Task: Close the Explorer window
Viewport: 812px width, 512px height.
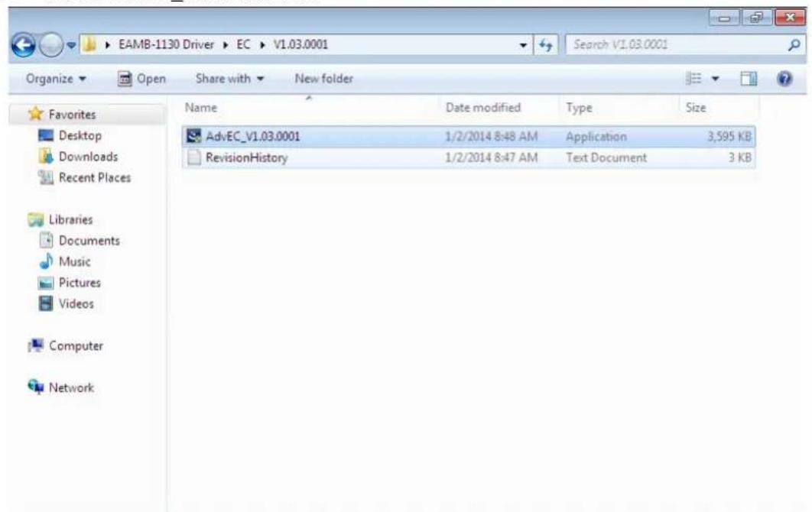Action: 790,18
